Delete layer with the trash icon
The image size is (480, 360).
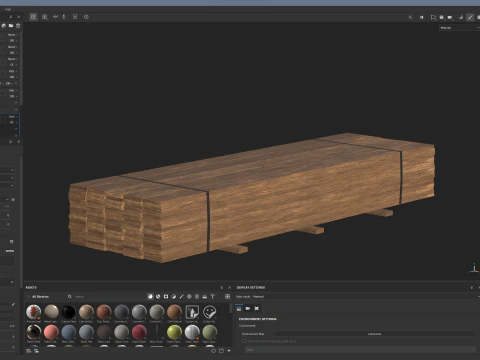18,25
